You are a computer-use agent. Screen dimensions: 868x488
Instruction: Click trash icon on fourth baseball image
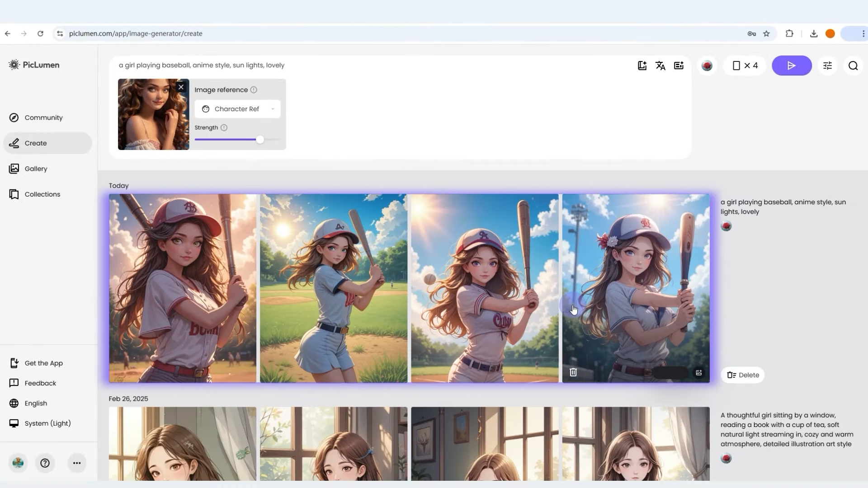573,372
